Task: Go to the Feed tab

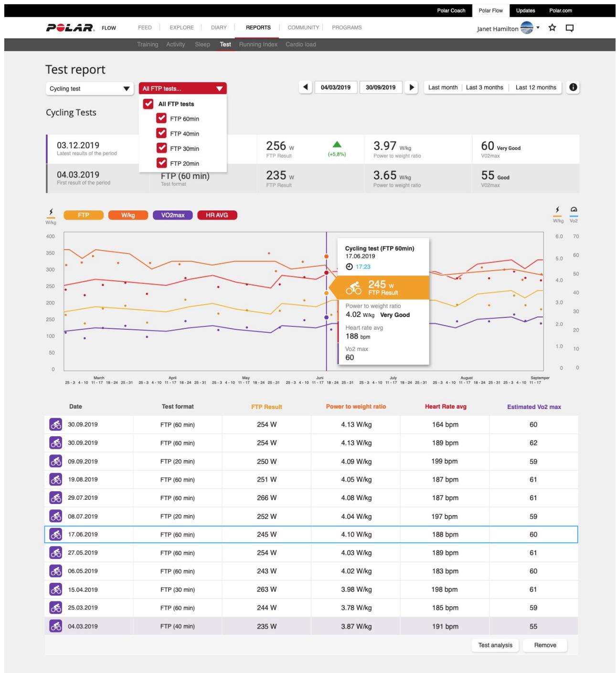Action: coord(145,28)
